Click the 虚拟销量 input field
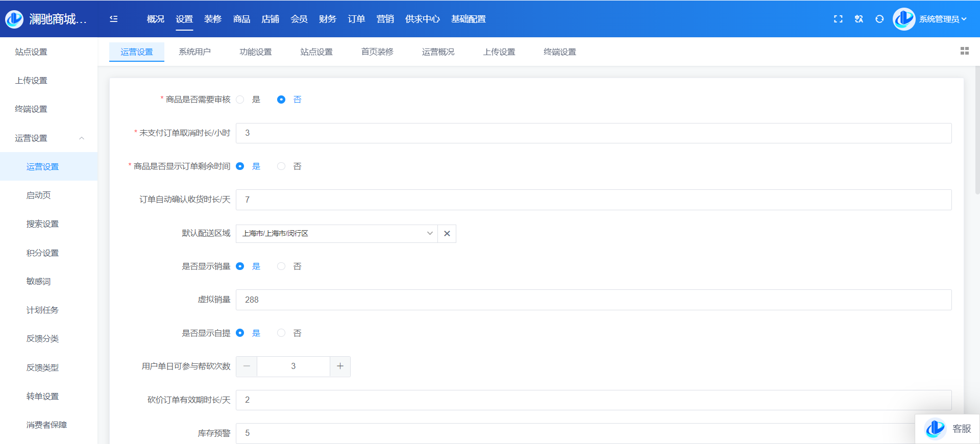Screen dimensions: 980x444 [x=593, y=300]
